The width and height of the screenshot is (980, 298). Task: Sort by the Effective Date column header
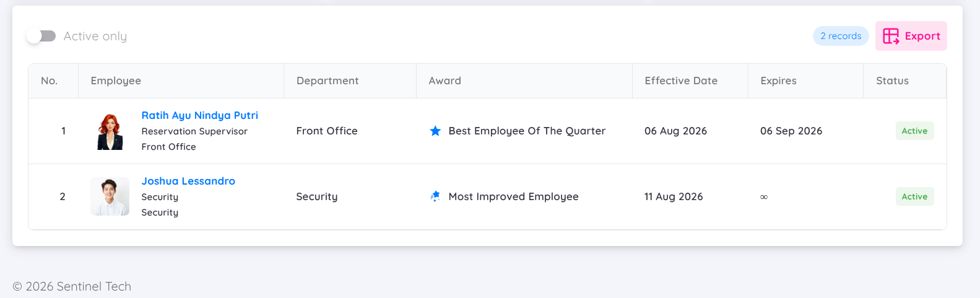(681, 81)
